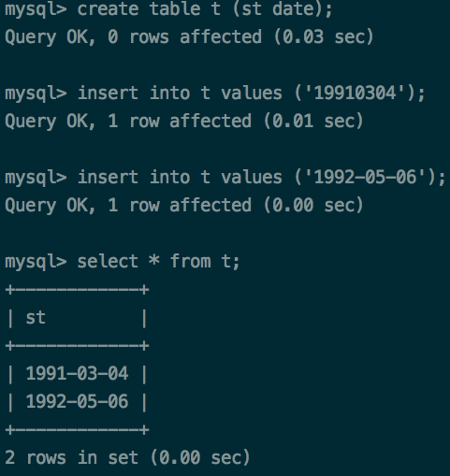Click the first 'mysql>' prompt

coord(36,10)
